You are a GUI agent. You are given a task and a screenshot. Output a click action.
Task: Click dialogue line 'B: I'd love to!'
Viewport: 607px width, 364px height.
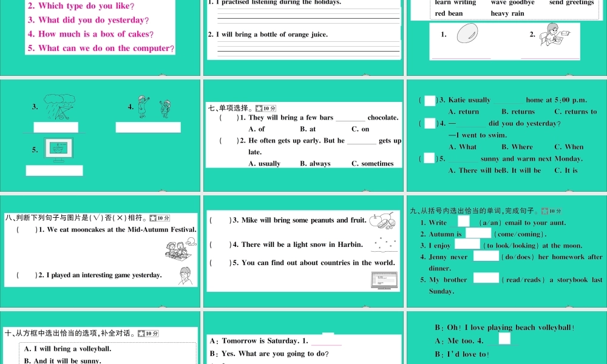[x=462, y=354]
